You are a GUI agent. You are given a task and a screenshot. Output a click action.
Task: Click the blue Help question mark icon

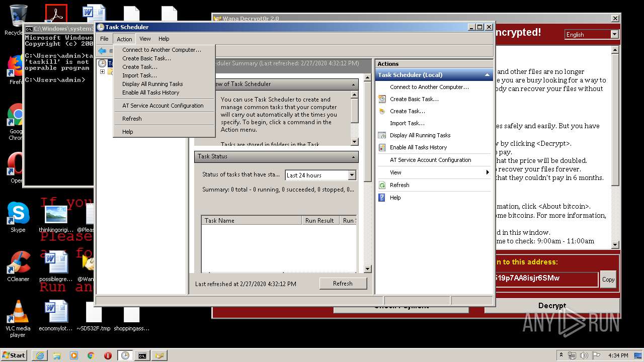point(382,198)
